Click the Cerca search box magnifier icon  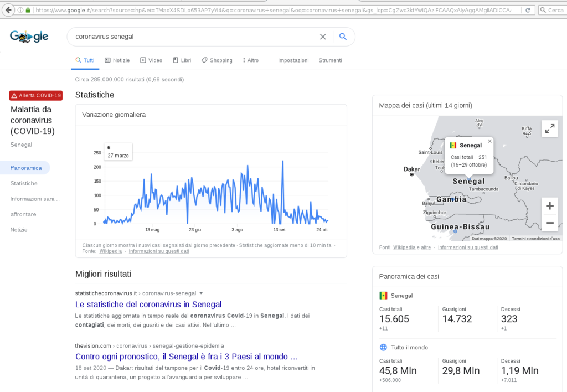[543, 10]
